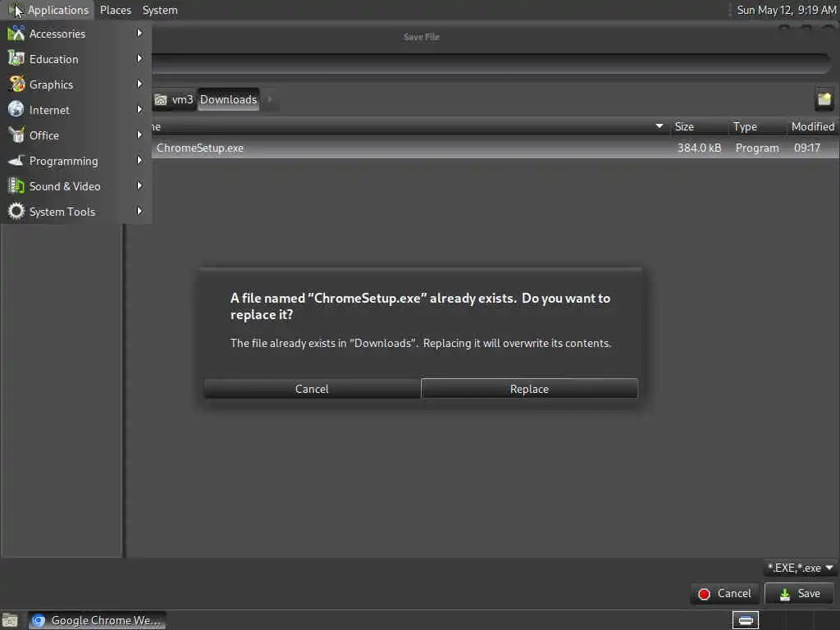Expand the Graphics submenu arrow
Screen dimensions: 840x630
139,84
